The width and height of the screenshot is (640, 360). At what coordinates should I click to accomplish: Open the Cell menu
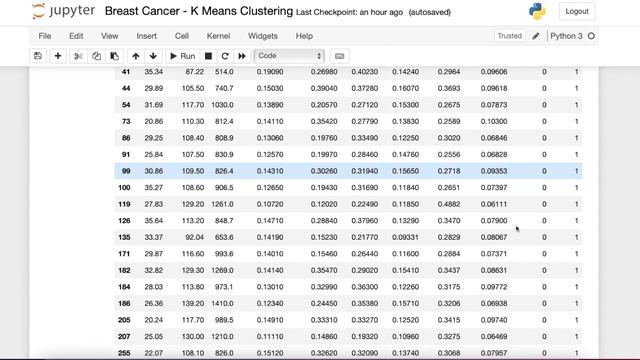[x=182, y=36]
